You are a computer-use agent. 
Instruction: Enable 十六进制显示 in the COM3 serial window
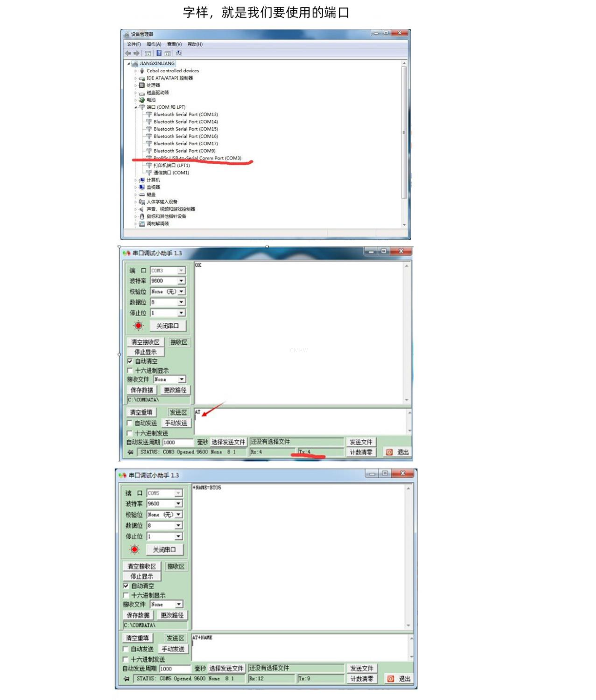pos(130,371)
